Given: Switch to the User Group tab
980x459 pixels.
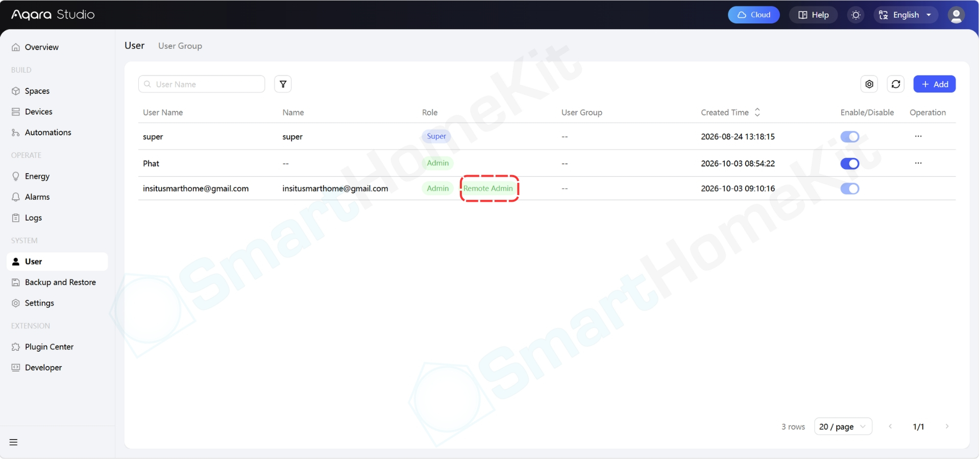Looking at the screenshot, I should tap(180, 46).
